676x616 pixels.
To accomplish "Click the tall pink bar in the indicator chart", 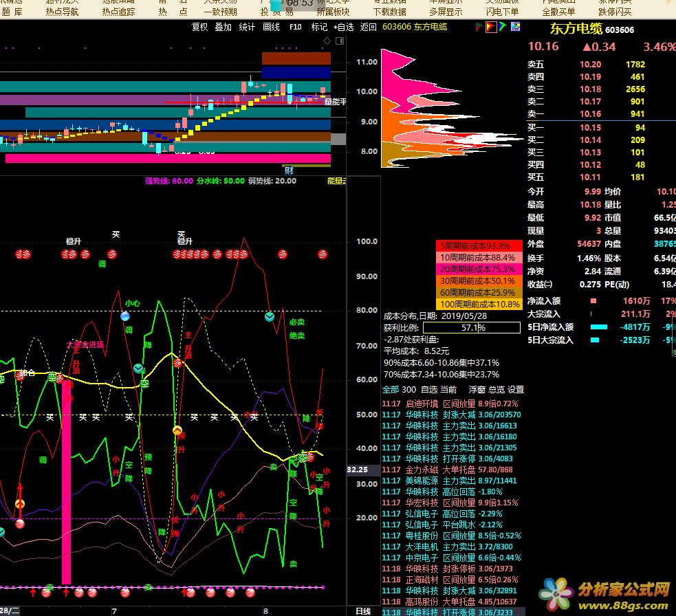I will (x=67, y=483).
